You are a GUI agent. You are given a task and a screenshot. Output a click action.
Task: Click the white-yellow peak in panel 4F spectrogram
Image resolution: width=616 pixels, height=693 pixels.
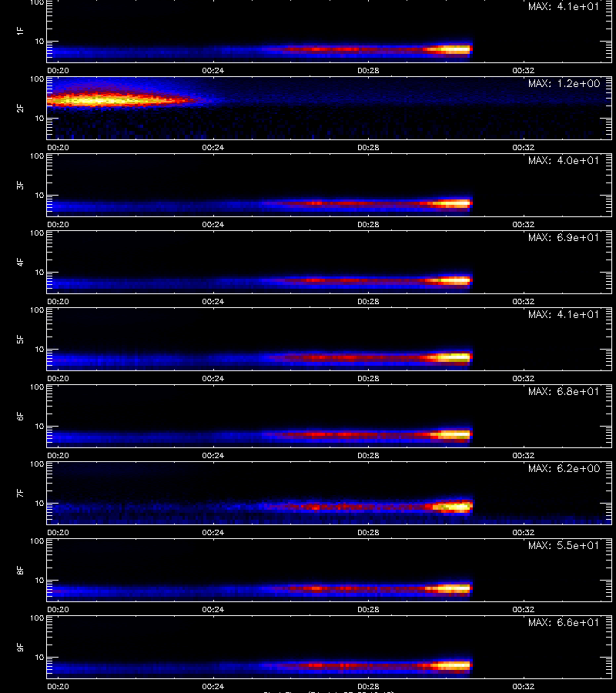point(453,280)
